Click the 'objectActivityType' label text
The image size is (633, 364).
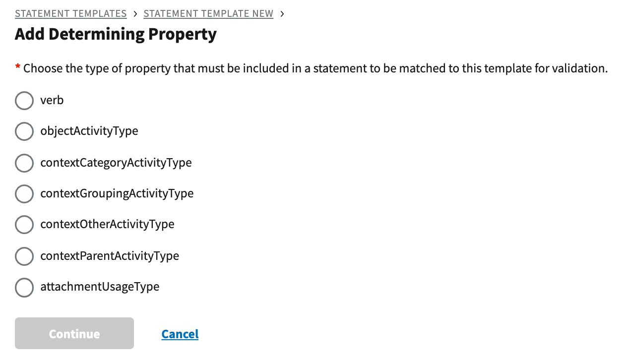point(89,131)
